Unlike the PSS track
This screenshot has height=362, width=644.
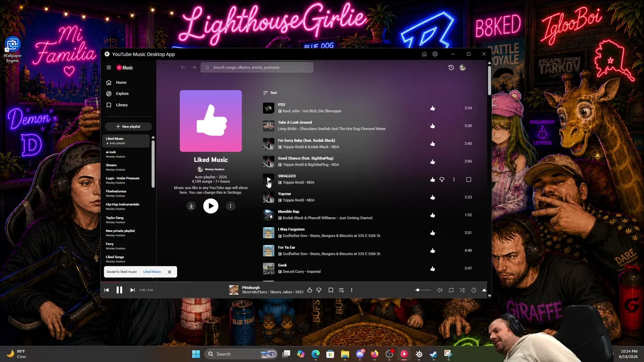433,108
